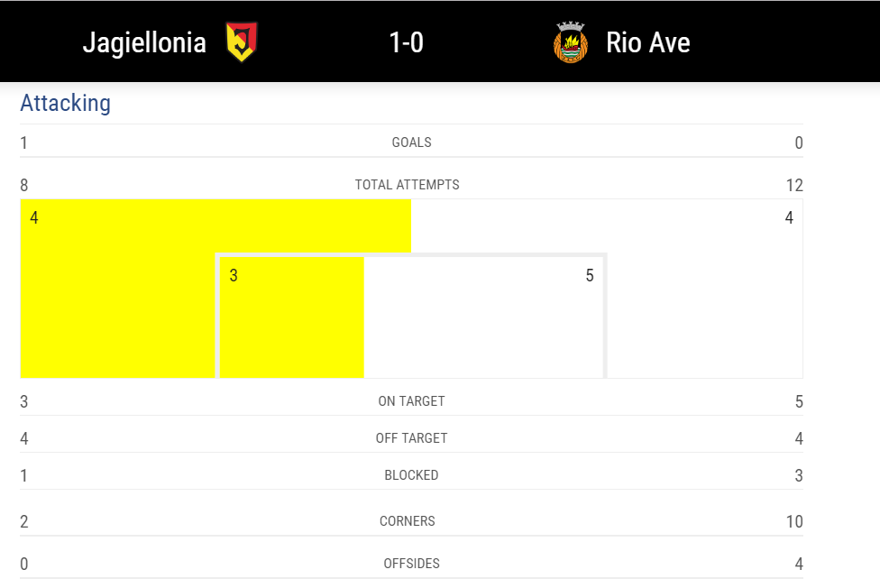Open the Jagiellonia team name link
880x588 pixels.
(144, 42)
